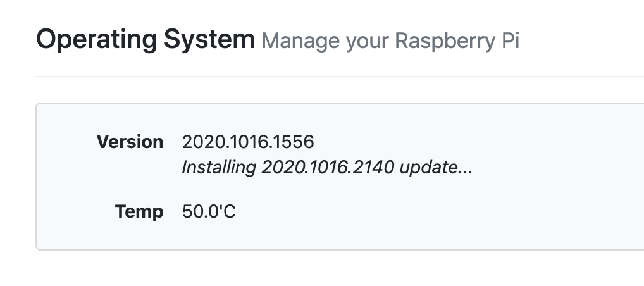
Task: Click the bottom border of the info panel
Action: 340,250
